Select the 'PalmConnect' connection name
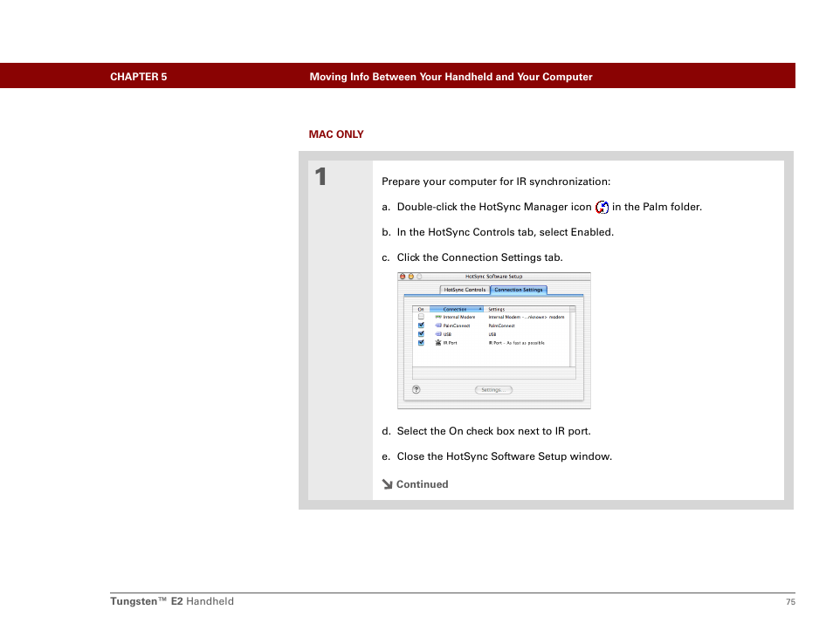 pos(457,325)
